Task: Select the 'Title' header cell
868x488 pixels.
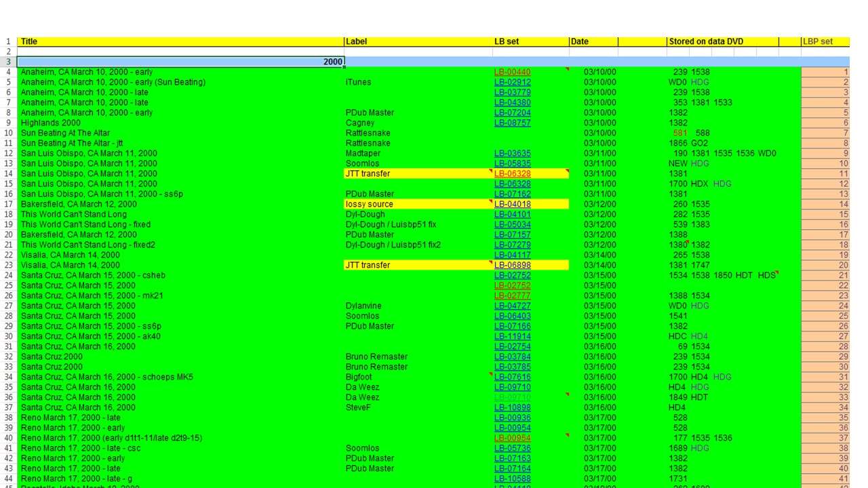Action: 180,41
